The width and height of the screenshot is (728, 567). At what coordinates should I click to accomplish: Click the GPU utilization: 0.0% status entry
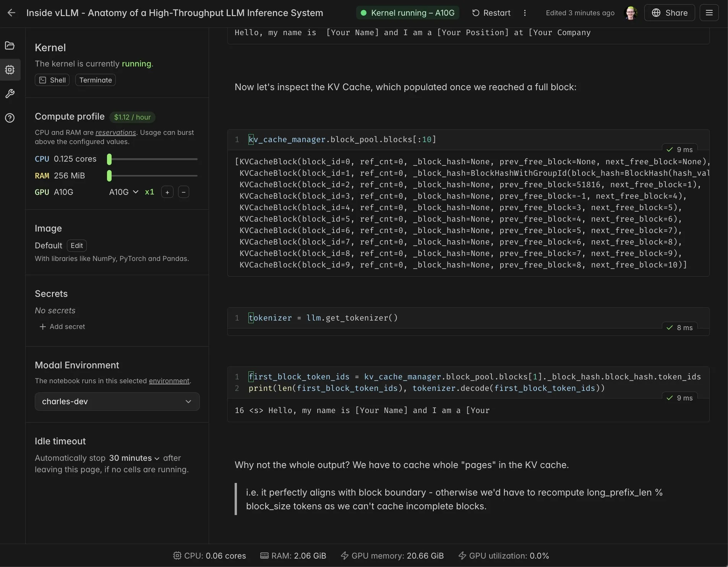pos(504,556)
